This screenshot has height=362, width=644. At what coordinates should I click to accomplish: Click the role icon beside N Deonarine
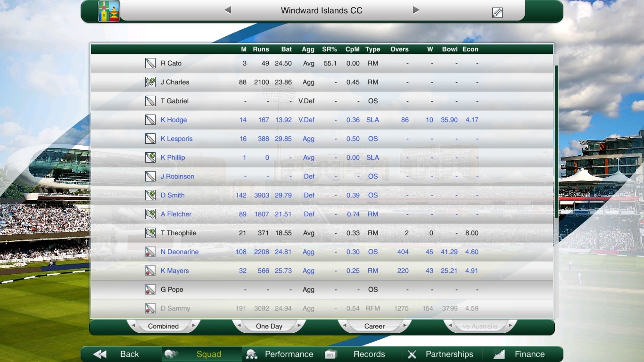(150, 252)
